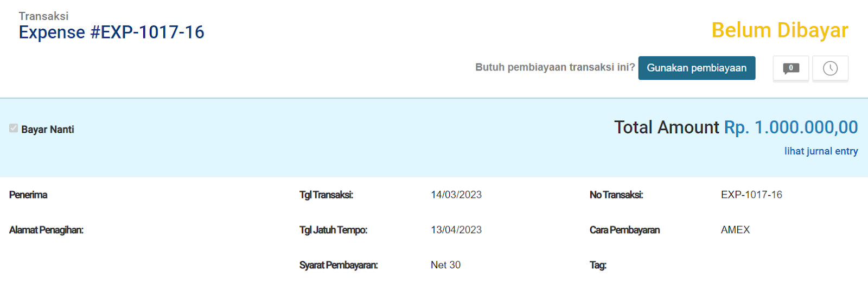
Task: Select the due date 13/04/2023
Action: pyautogui.click(x=456, y=230)
